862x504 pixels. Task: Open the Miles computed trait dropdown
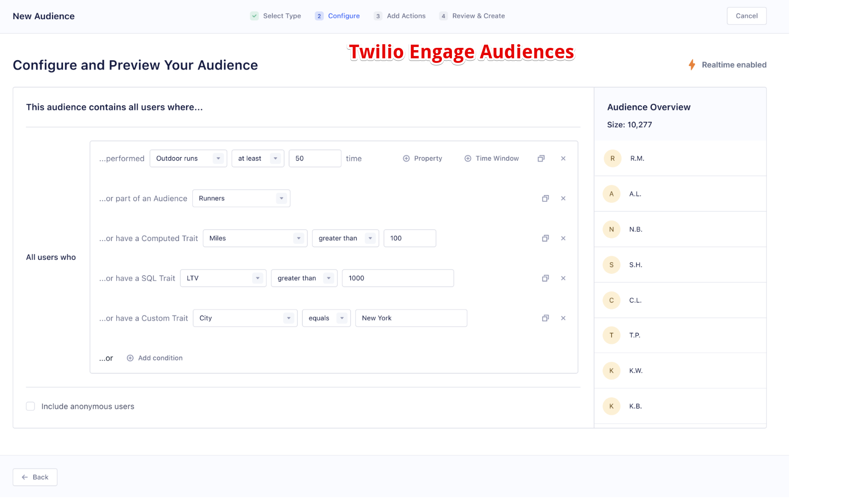(255, 238)
